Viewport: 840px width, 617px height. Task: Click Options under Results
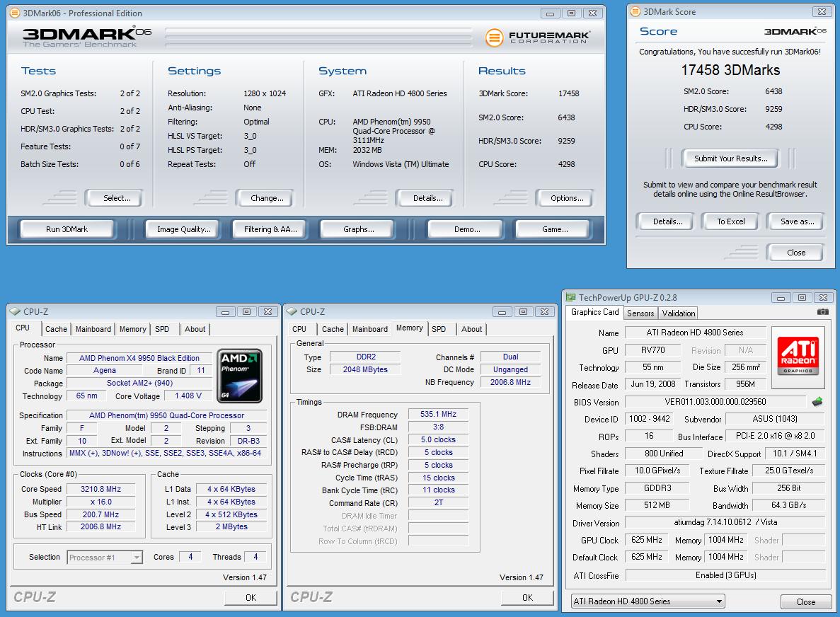tap(567, 198)
